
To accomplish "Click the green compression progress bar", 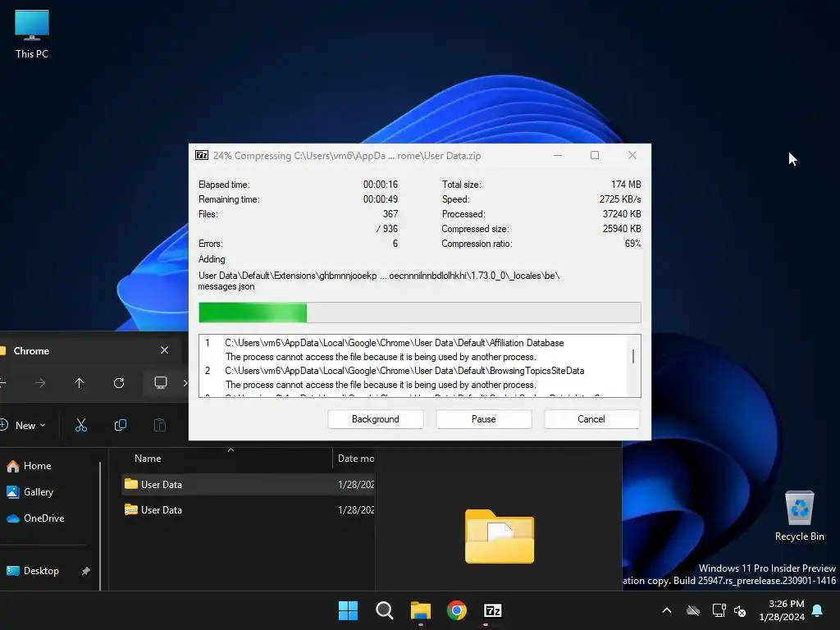I will 419,313.
